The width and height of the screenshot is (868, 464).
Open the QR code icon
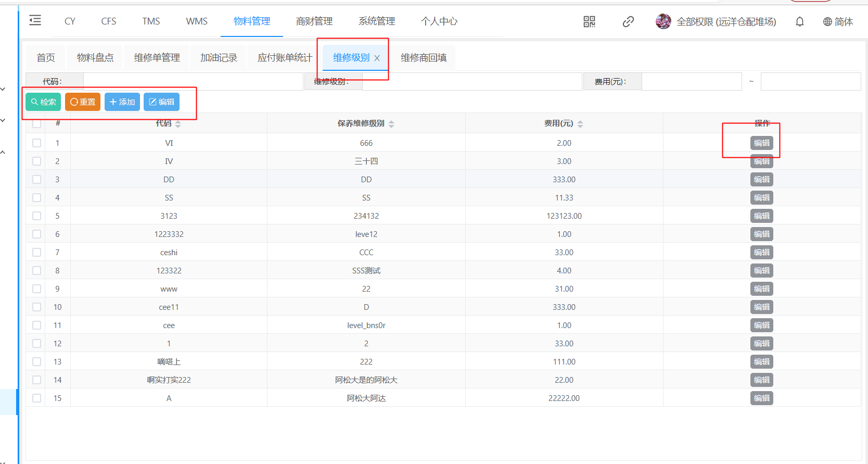pyautogui.click(x=589, y=21)
